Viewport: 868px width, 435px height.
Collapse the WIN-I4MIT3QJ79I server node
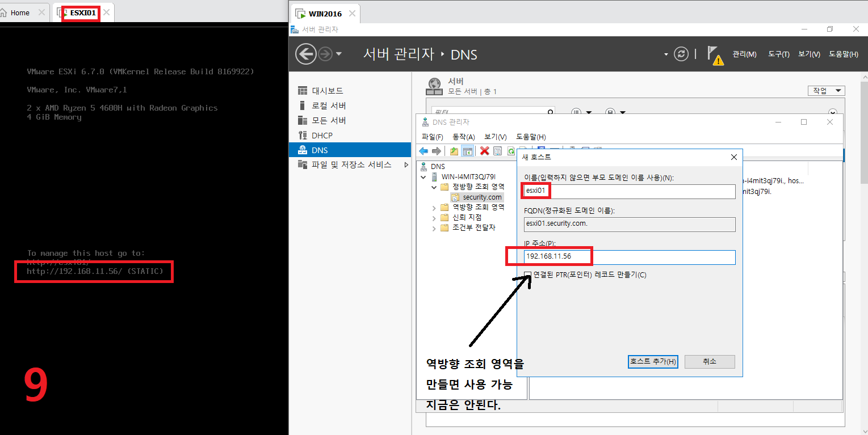(424, 177)
